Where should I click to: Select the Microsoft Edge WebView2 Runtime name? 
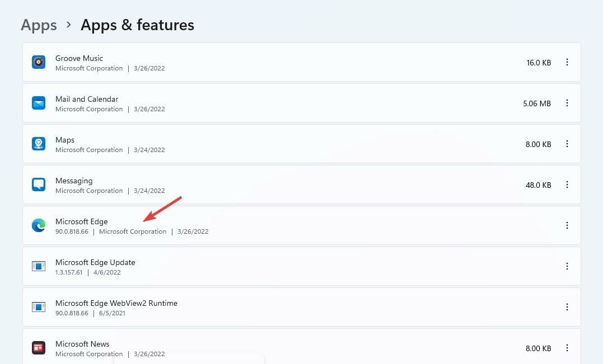pyautogui.click(x=116, y=303)
